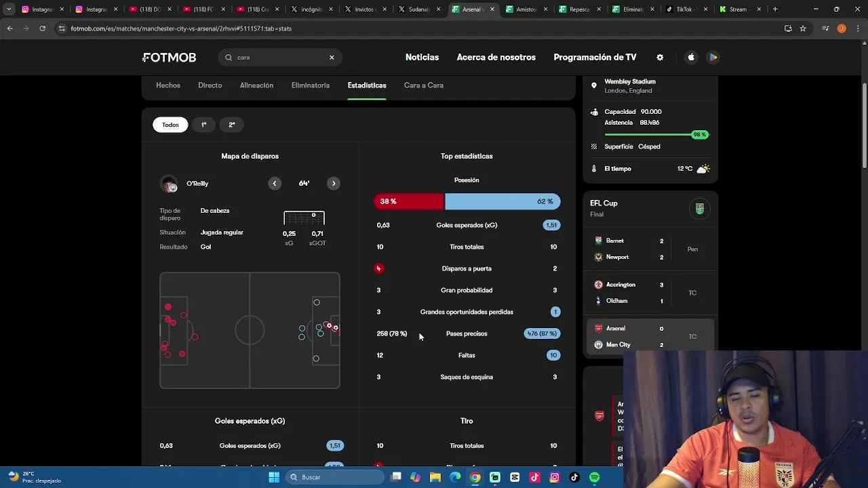
Task: Select second half '2°' filter
Action: tap(232, 125)
